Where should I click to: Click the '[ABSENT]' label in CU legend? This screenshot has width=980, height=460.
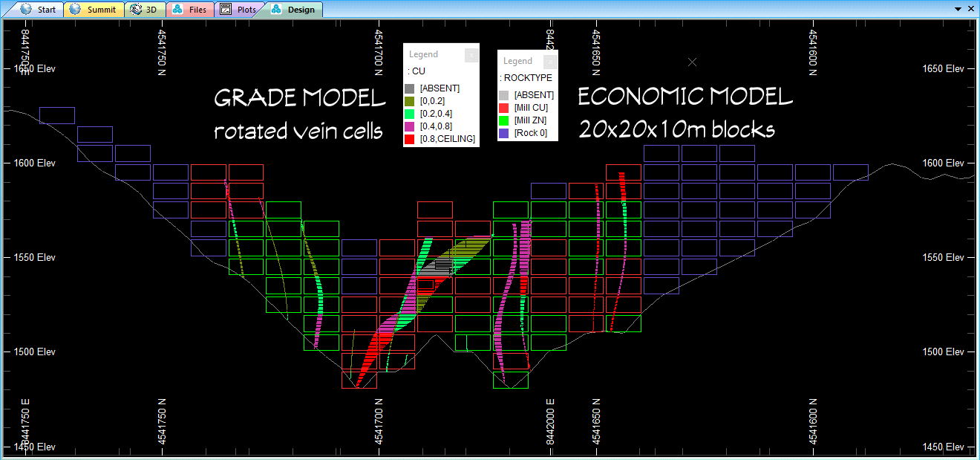pos(440,88)
